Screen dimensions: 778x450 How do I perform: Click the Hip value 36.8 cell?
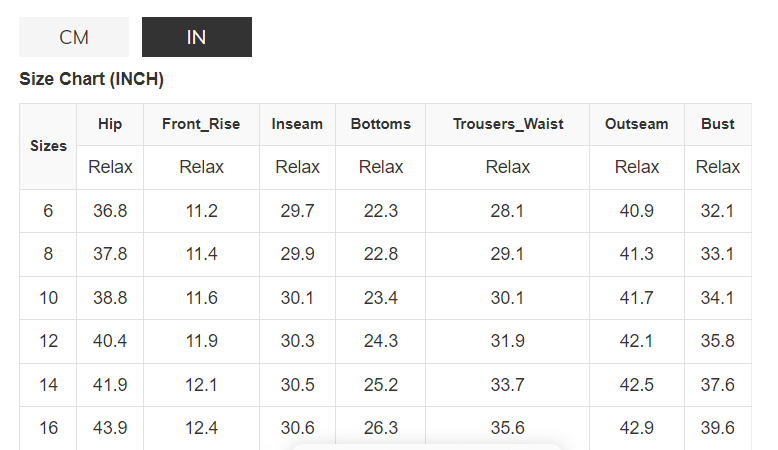[110, 211]
